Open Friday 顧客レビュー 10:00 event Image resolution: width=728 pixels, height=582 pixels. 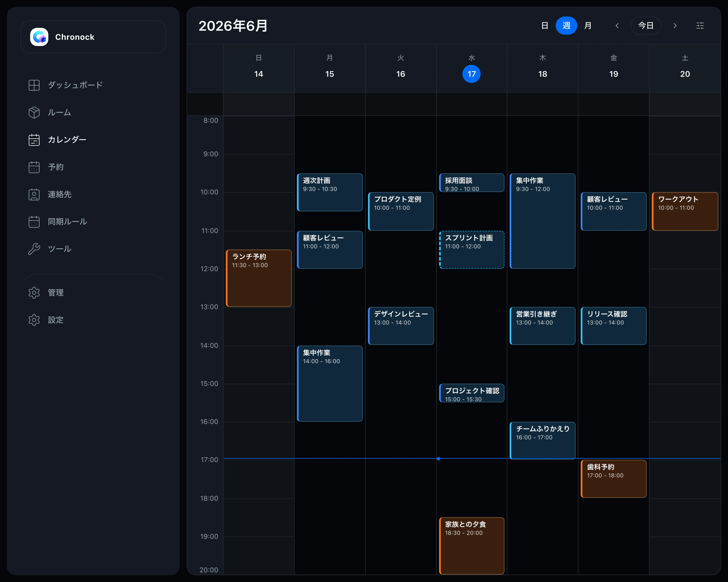(613, 212)
